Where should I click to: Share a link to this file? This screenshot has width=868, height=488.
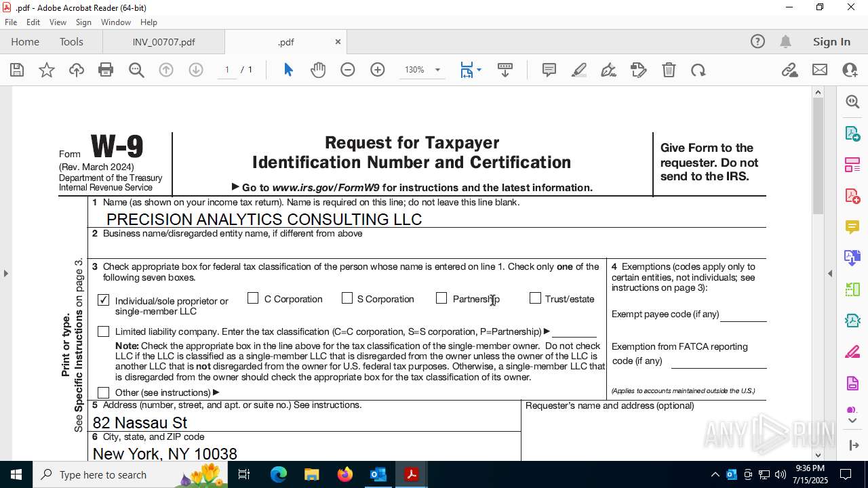789,70
